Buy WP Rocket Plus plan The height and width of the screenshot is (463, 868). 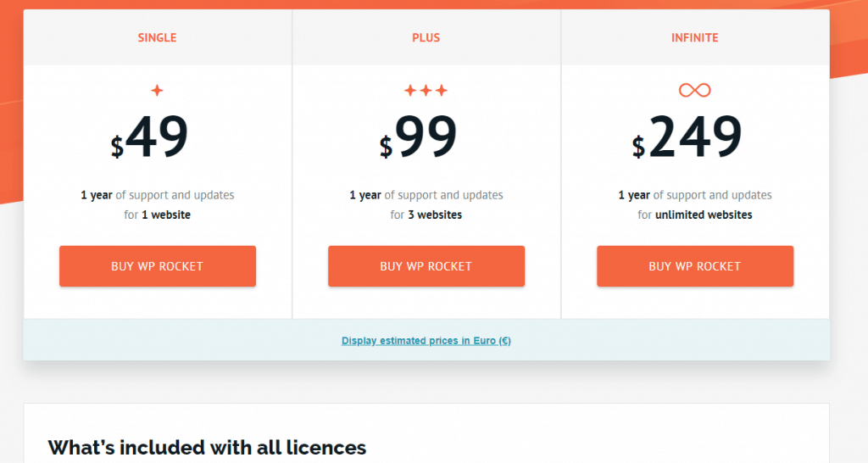coord(426,266)
